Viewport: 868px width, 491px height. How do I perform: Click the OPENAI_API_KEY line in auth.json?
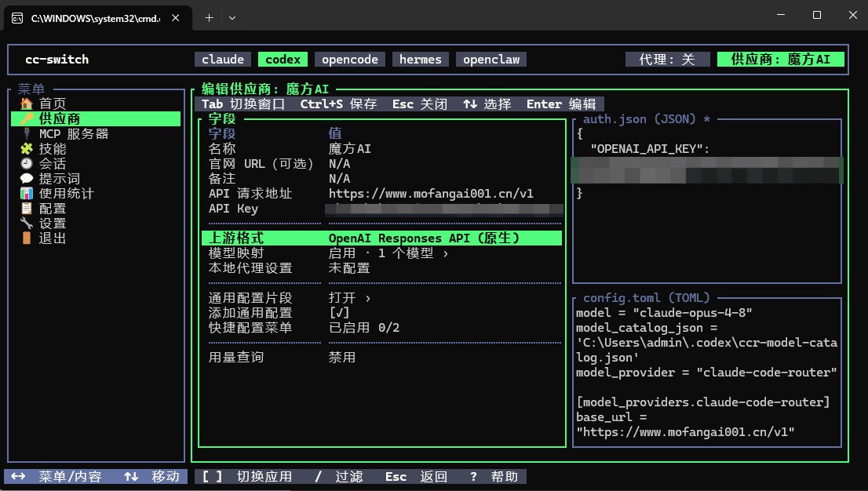(650, 148)
